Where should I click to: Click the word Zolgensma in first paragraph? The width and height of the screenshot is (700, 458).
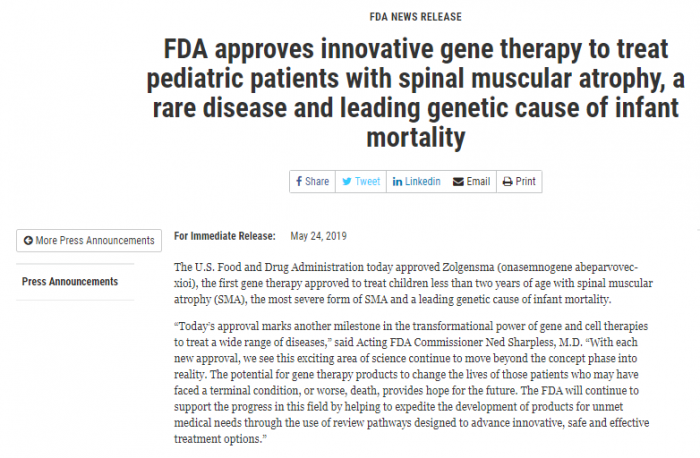pyautogui.click(x=468, y=267)
